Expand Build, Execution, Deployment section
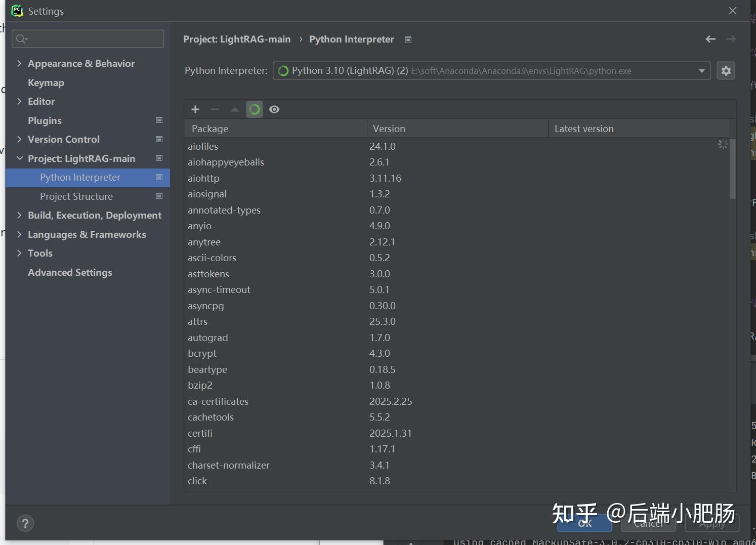The image size is (756, 545). tap(19, 215)
